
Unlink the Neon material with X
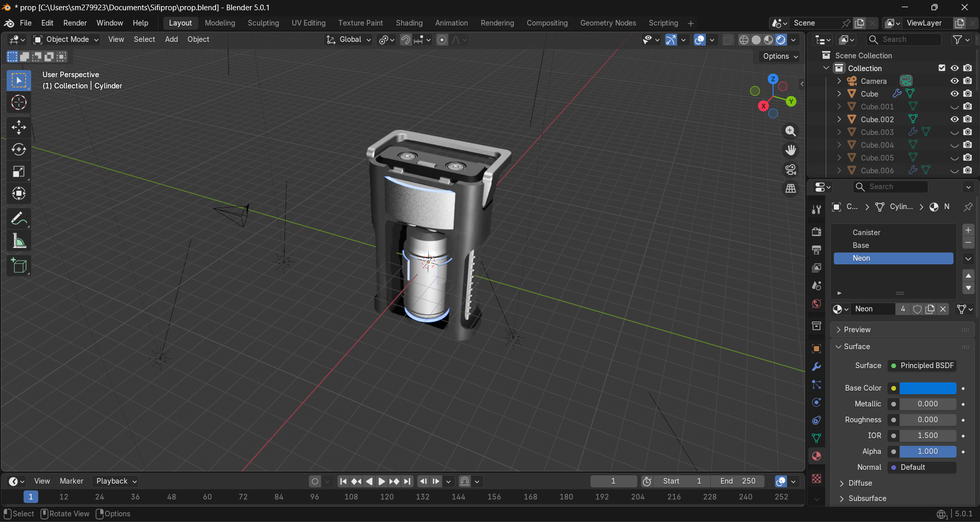coord(943,309)
